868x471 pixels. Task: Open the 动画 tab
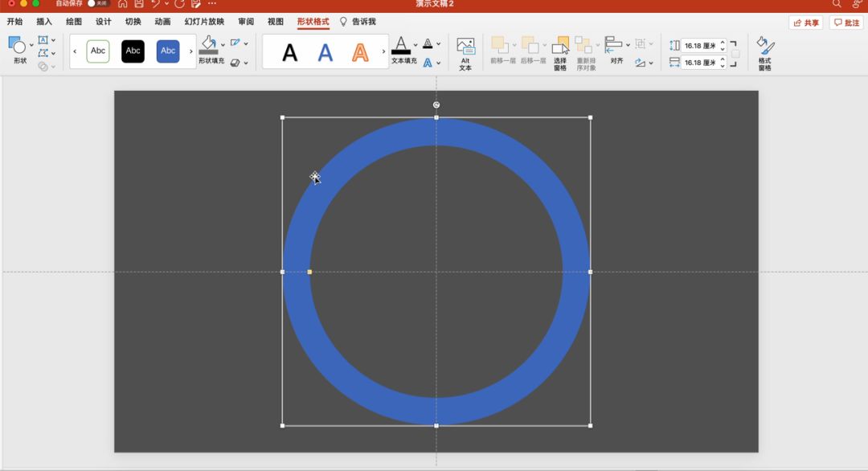[162, 22]
